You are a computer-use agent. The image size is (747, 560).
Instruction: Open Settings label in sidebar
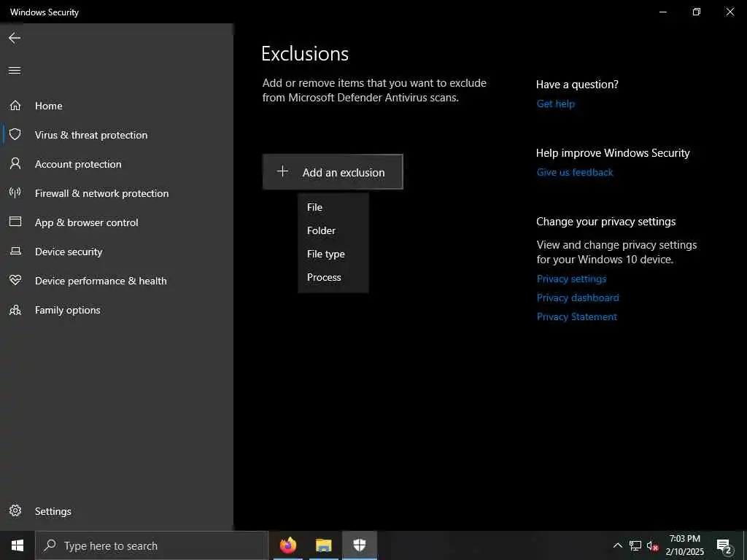(53, 511)
